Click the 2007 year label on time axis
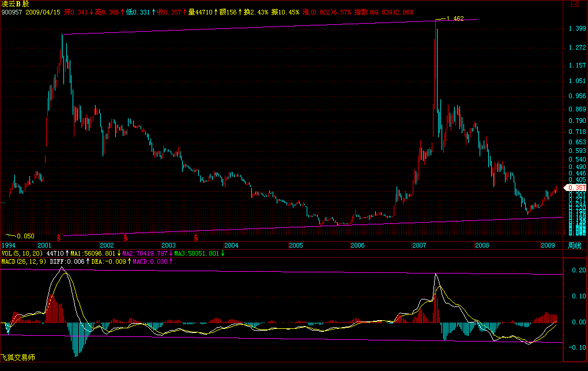The height and width of the screenshot is (371, 588). pyautogui.click(x=419, y=245)
